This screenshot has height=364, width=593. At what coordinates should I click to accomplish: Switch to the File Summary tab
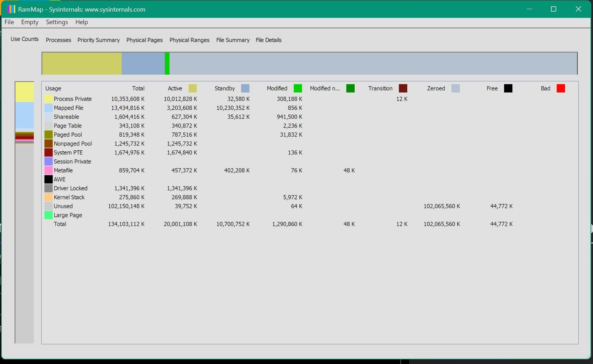233,40
